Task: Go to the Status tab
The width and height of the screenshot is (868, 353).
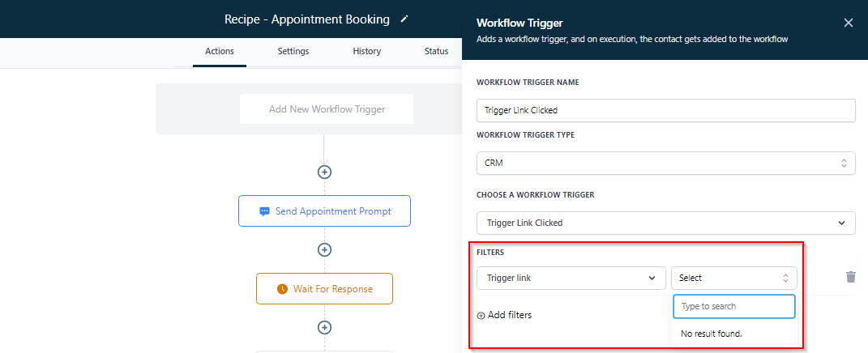Action: (436, 52)
